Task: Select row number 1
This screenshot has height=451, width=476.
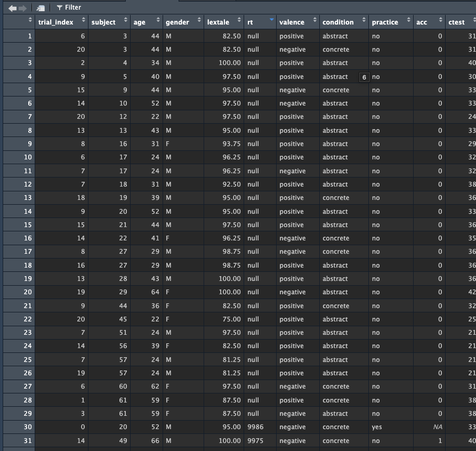Action: [19, 36]
